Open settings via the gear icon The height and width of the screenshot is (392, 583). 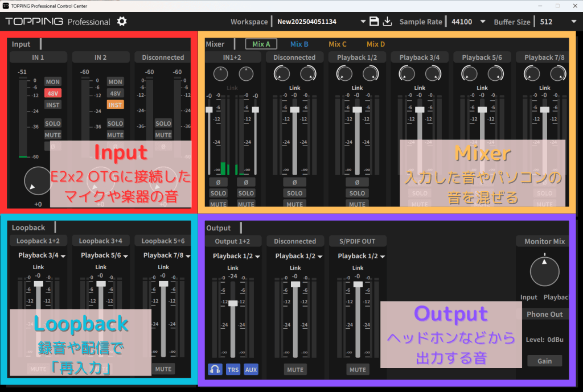click(122, 21)
